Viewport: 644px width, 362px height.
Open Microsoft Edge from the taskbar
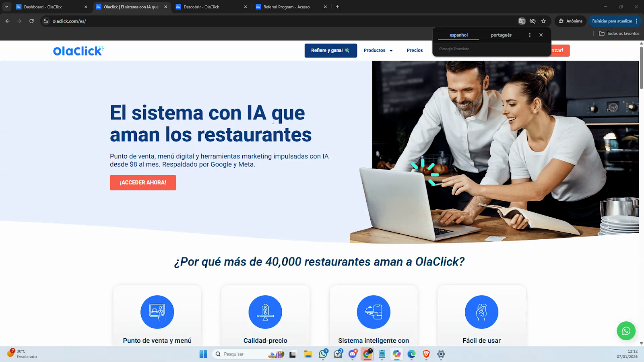(x=411, y=354)
